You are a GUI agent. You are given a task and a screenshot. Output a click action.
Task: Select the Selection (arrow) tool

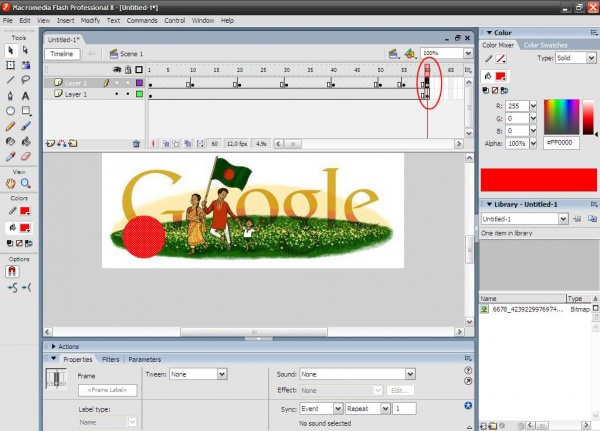tap(10, 50)
